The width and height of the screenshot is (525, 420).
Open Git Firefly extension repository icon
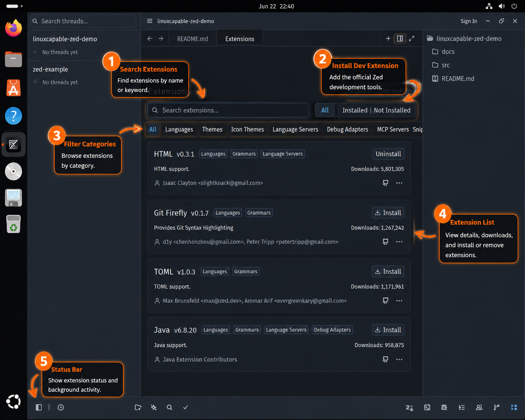point(385,242)
